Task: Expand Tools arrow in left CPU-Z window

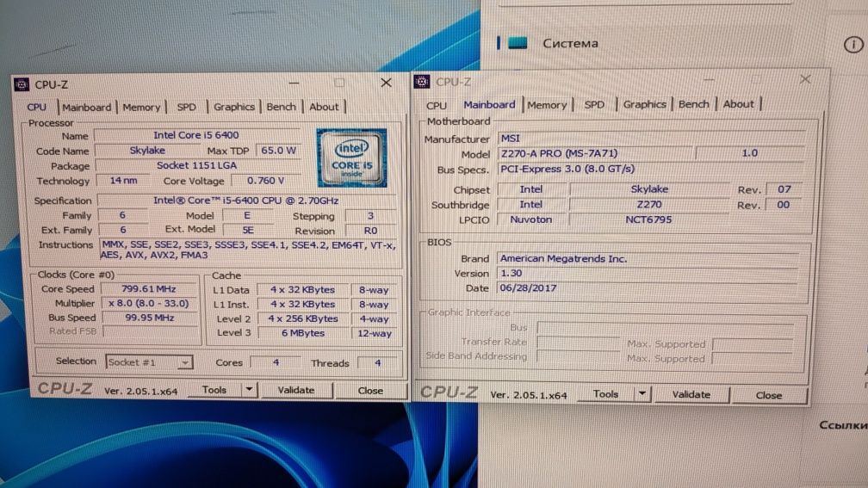Action: (249, 390)
